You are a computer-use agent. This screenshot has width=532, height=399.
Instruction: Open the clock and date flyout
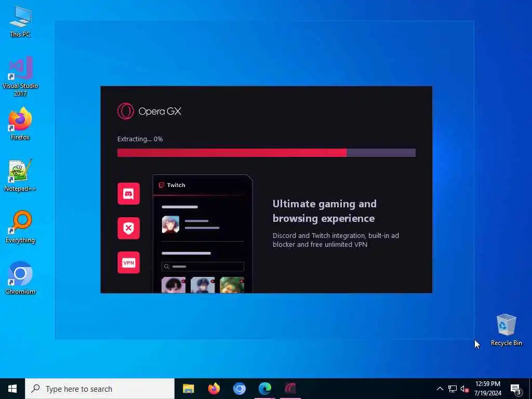click(487, 389)
